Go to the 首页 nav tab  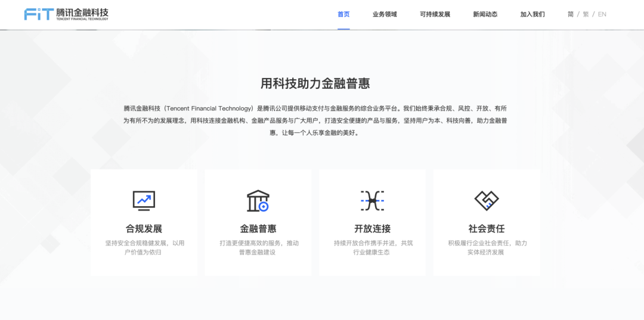click(343, 14)
